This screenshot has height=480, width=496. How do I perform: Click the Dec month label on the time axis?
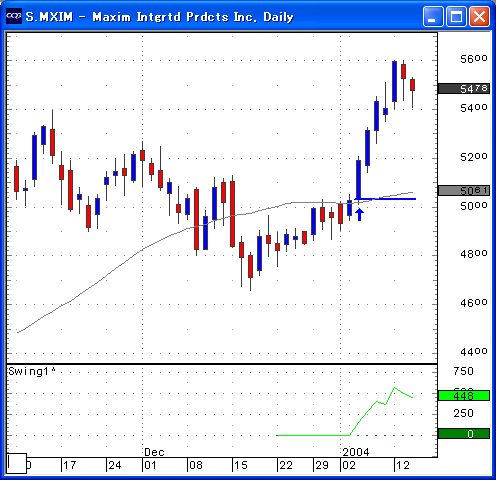[x=154, y=452]
